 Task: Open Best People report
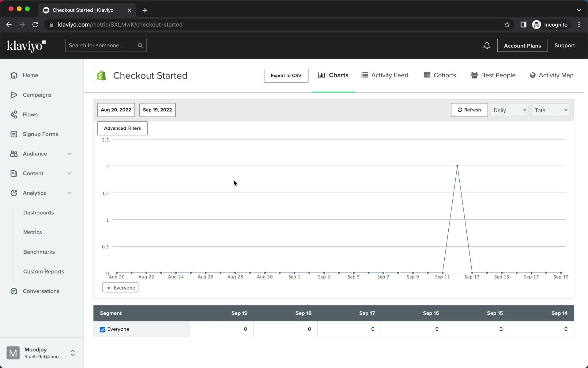click(493, 75)
